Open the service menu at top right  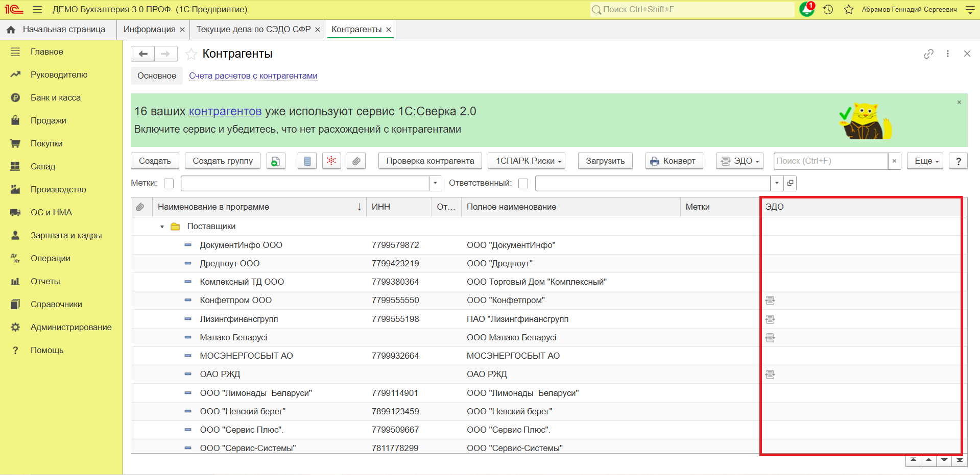(x=970, y=10)
